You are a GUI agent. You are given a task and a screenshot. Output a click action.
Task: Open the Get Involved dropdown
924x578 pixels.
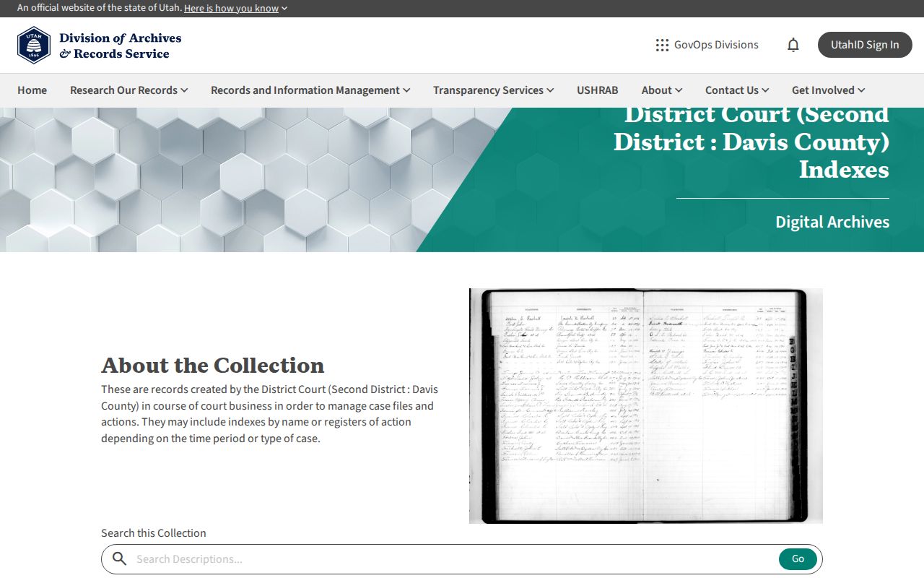828,90
